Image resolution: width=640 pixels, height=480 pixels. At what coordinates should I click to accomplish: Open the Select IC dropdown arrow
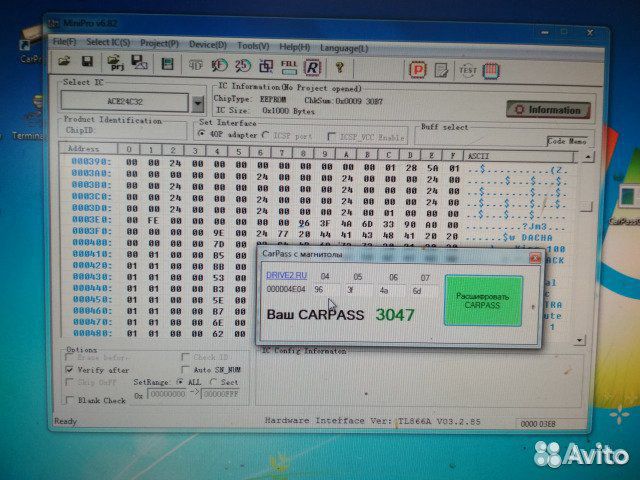[x=197, y=102]
